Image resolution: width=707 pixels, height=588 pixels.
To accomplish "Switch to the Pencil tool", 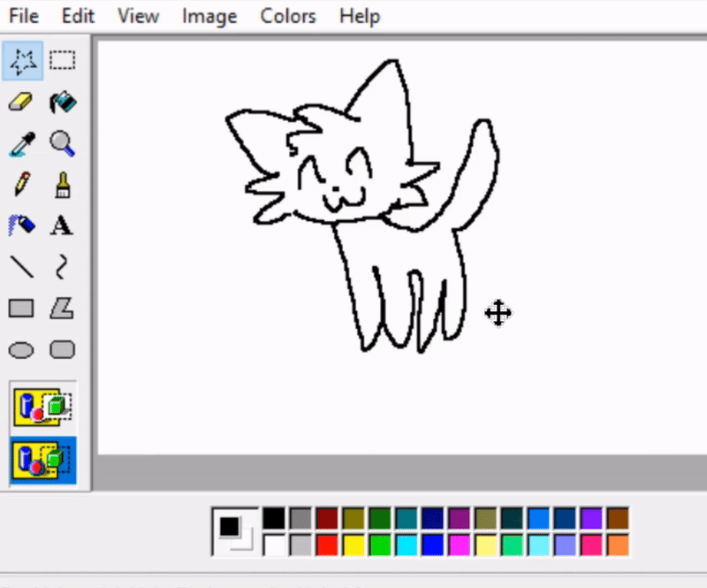I will click(x=21, y=185).
